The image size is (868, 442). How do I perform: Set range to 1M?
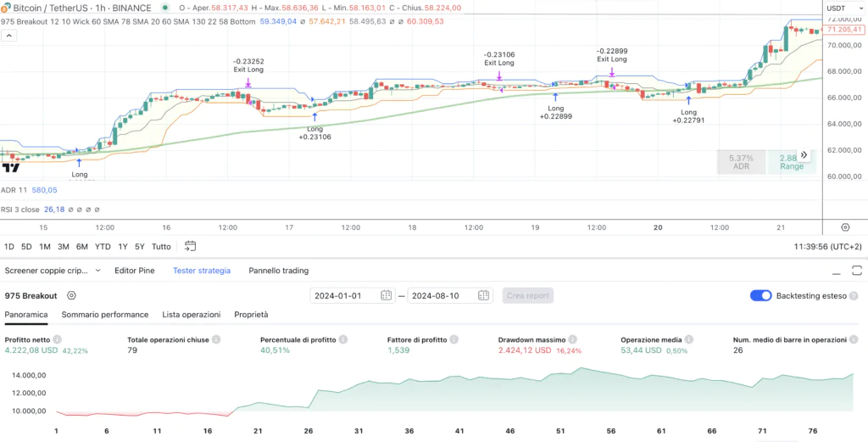tap(45, 247)
